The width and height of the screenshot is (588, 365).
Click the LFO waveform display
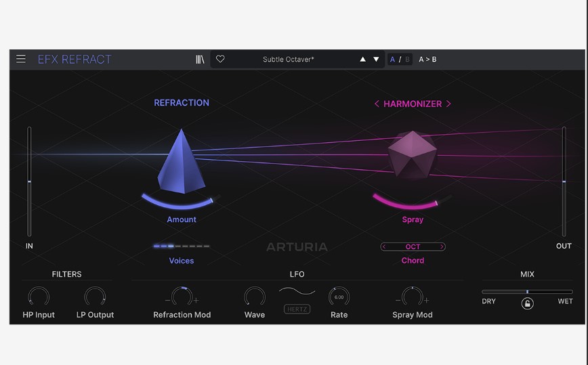coord(297,292)
